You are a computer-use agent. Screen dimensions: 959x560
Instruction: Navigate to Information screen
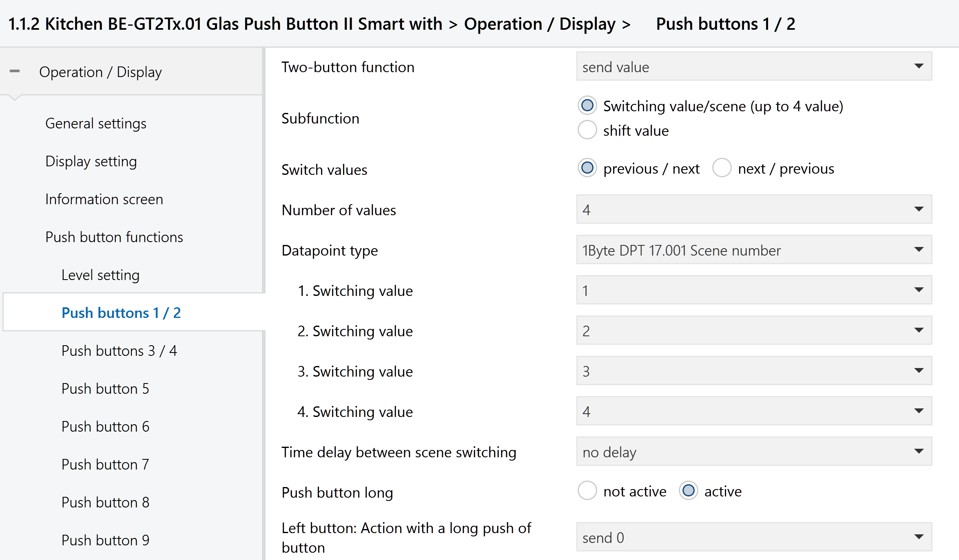pyautogui.click(x=104, y=199)
